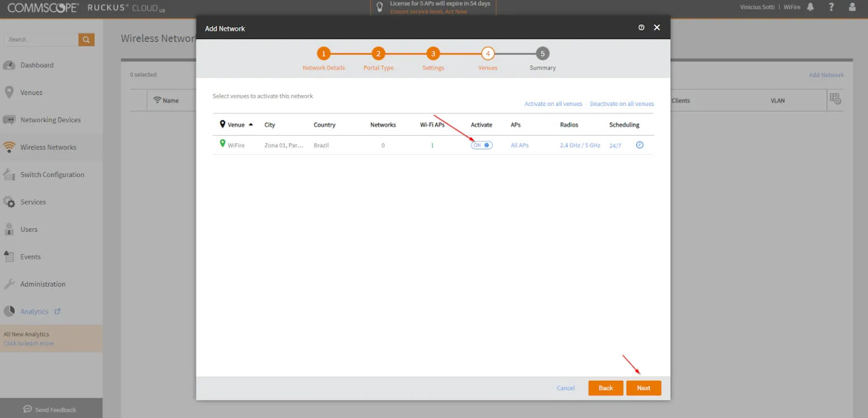Click the All APs link for WiFire
The width and height of the screenshot is (868, 418).
point(519,145)
